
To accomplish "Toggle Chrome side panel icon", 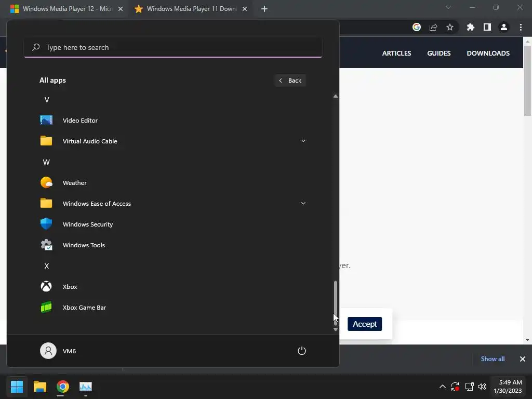I will click(487, 27).
